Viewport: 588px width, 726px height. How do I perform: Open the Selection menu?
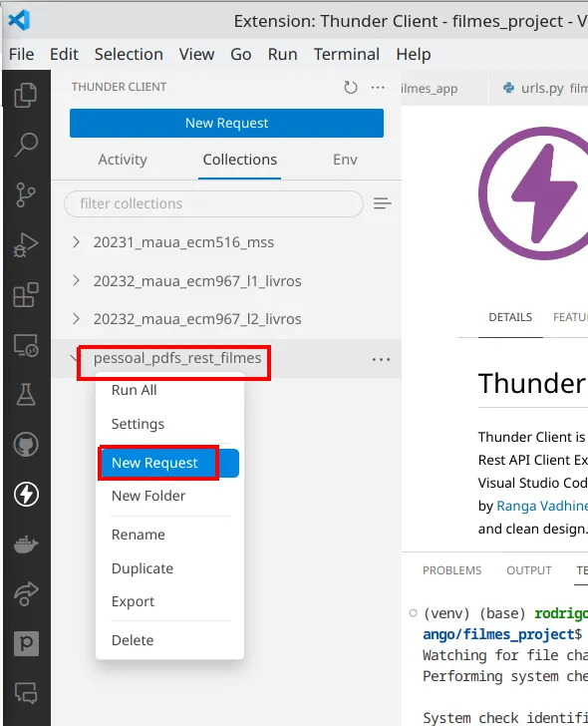pos(129,54)
